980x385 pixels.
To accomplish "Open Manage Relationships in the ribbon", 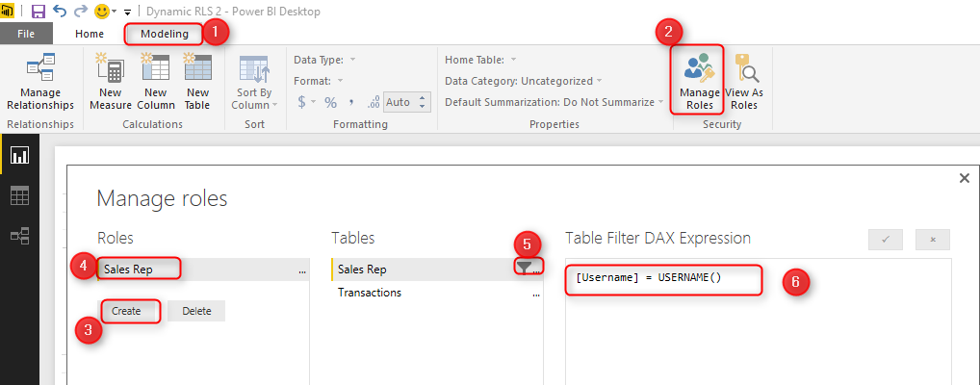I will [x=39, y=83].
